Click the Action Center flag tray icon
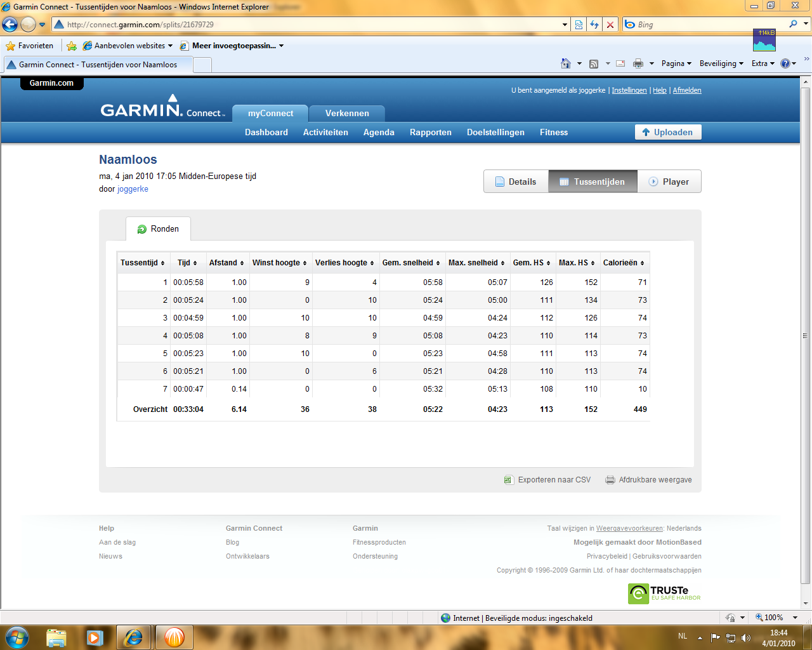 (x=716, y=637)
